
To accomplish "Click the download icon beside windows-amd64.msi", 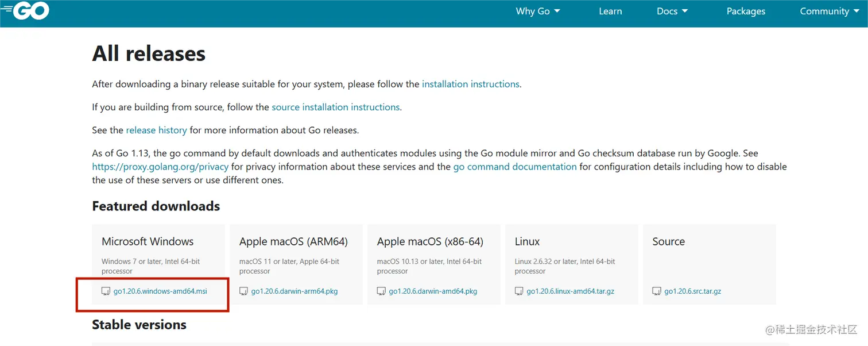I will tap(106, 291).
